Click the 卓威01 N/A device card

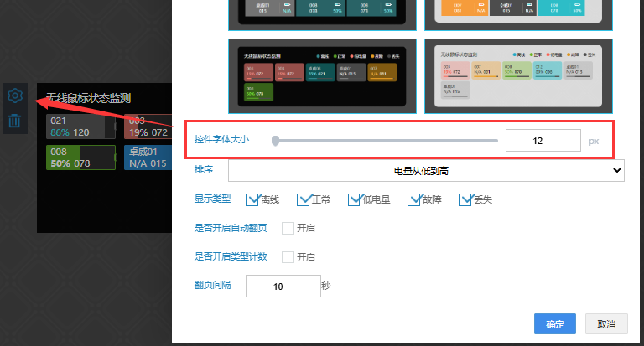pos(148,158)
